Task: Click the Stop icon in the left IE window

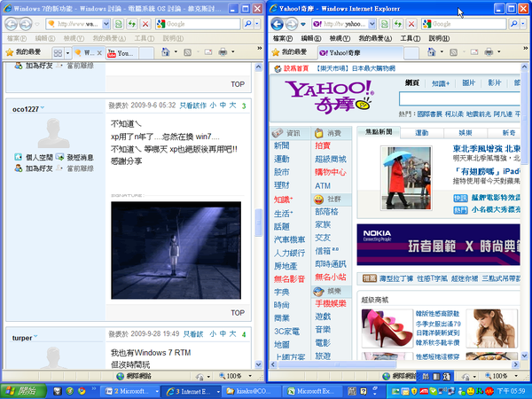Action: coord(145,24)
